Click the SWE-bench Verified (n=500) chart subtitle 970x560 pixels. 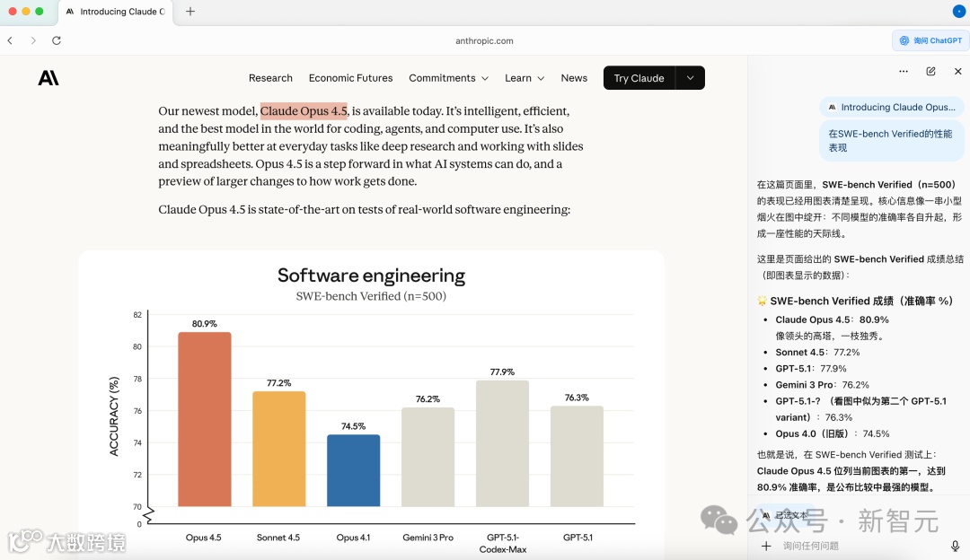(371, 296)
